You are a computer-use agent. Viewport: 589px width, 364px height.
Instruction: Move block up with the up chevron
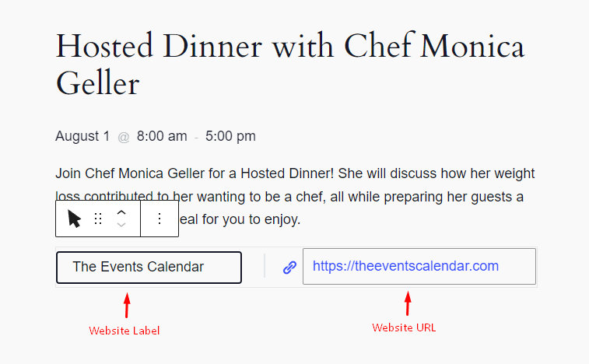121,212
